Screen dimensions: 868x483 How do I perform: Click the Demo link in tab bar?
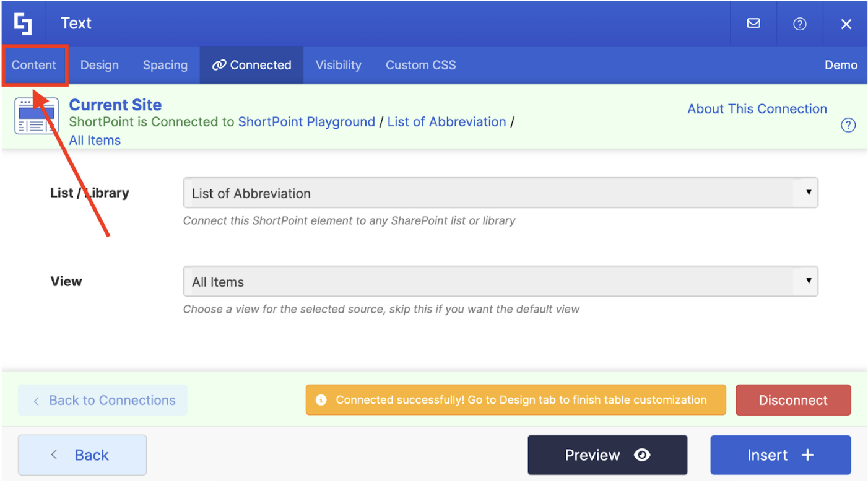pyautogui.click(x=841, y=65)
